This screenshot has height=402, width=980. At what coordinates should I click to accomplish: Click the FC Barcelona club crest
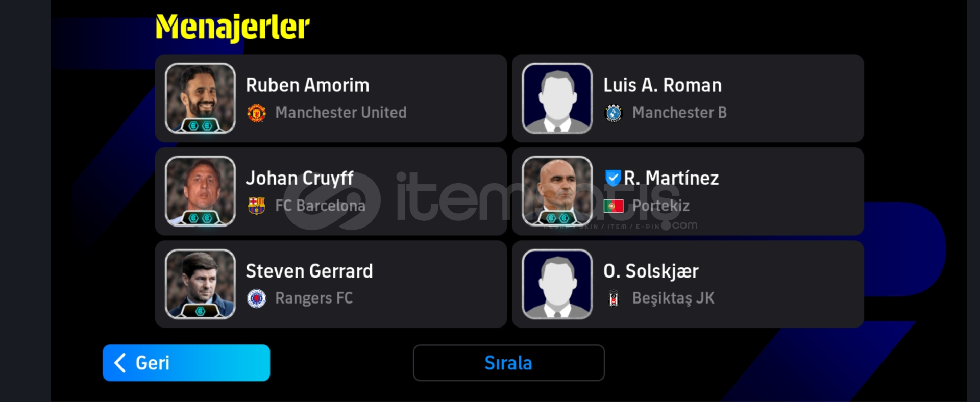256,206
